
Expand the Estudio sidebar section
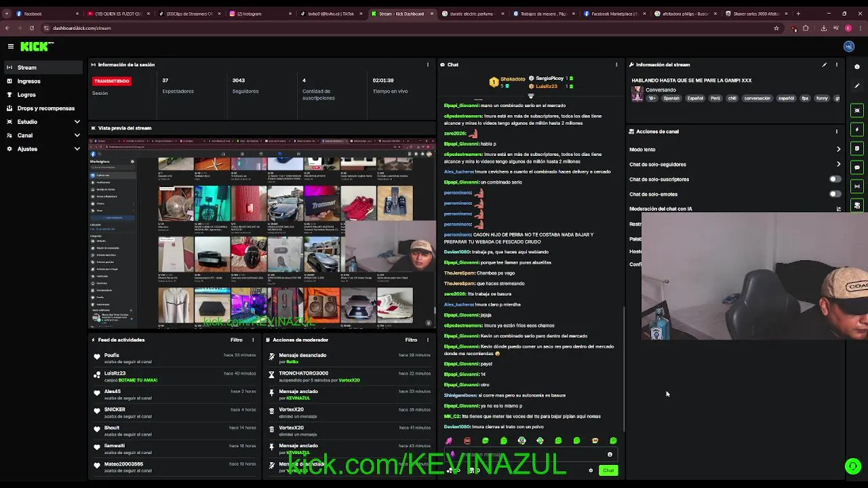77,121
